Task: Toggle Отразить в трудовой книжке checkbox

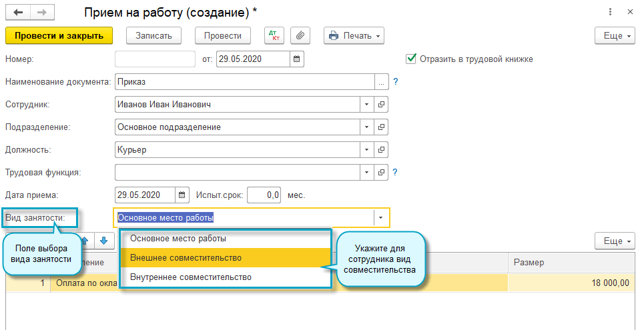Action: click(x=411, y=59)
